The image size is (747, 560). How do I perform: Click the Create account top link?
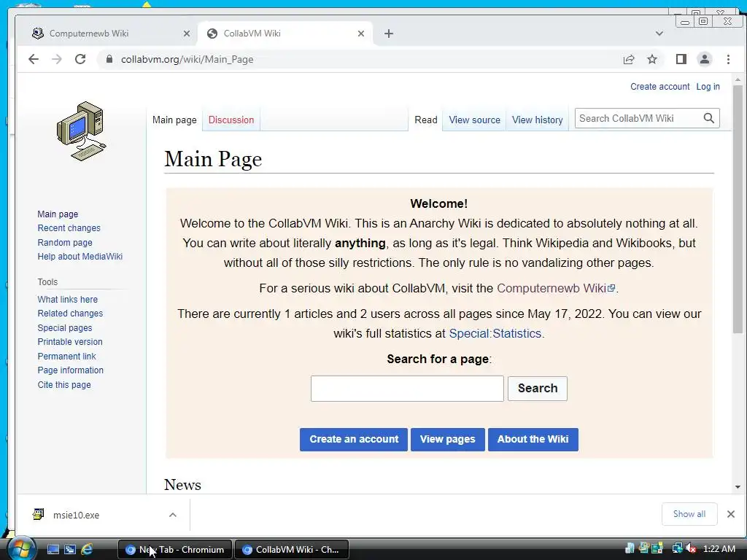(659, 87)
